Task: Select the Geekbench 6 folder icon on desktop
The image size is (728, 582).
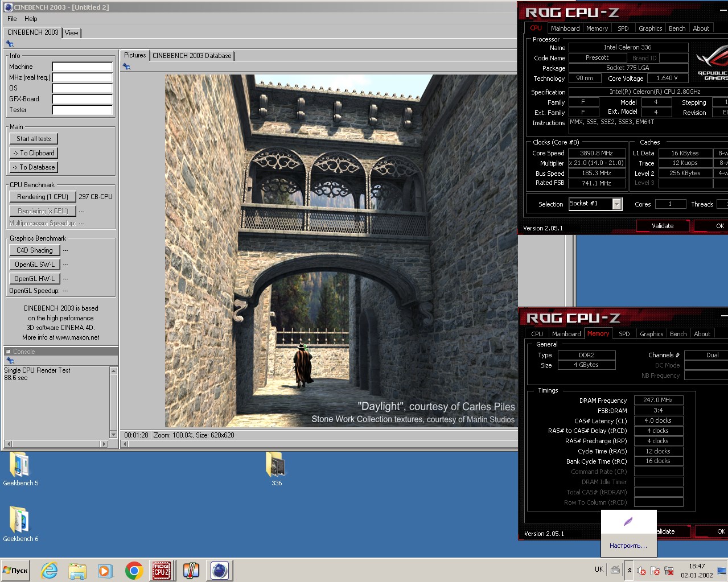Action: [19, 520]
